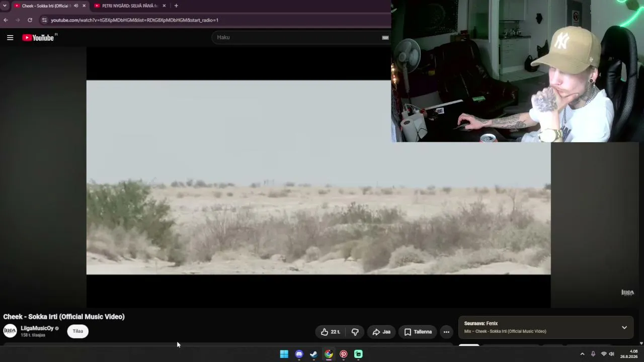
Task: Open Pinterest from the taskbar
Action: tap(344, 354)
